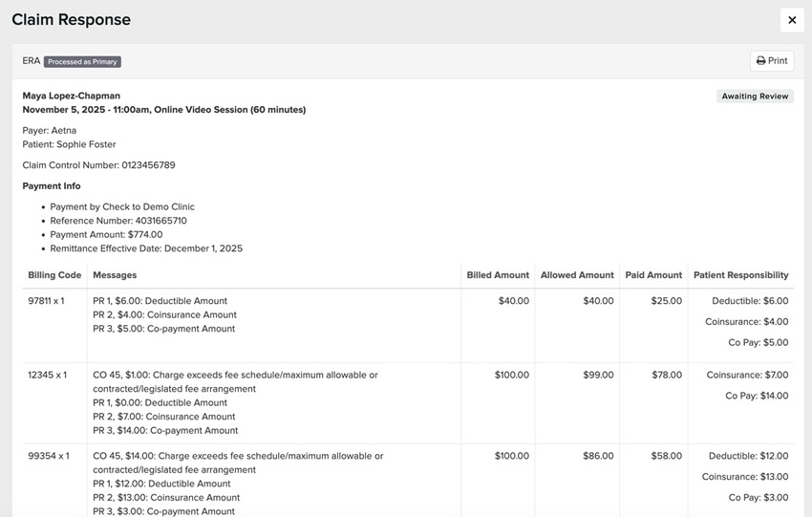Click PR 2, $4.00 Coinsurance Amount message

click(164, 315)
